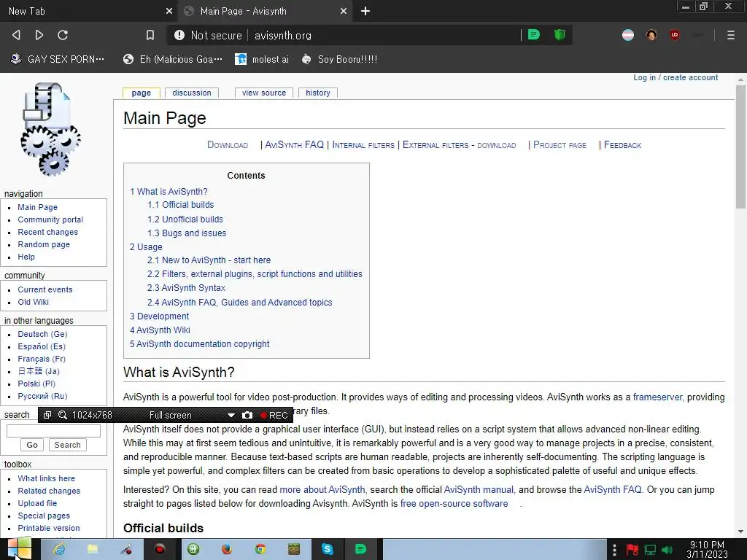Image resolution: width=747 pixels, height=560 pixels.
Task: Click the red flag tray icon
Action: 632,550
